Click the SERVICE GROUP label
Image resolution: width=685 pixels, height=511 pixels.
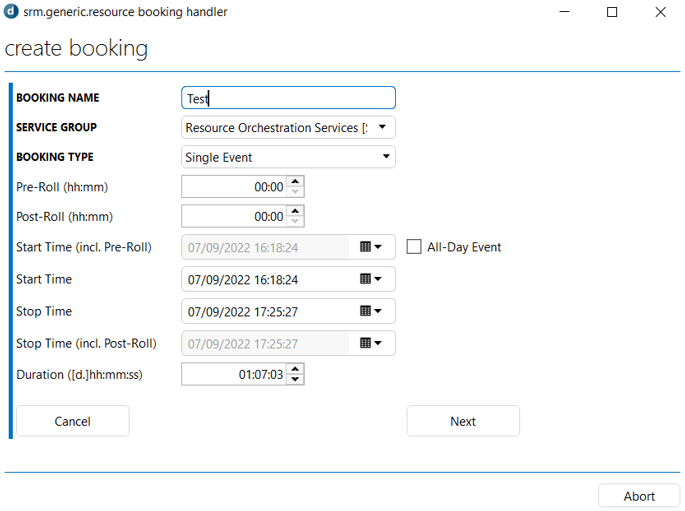(x=56, y=127)
